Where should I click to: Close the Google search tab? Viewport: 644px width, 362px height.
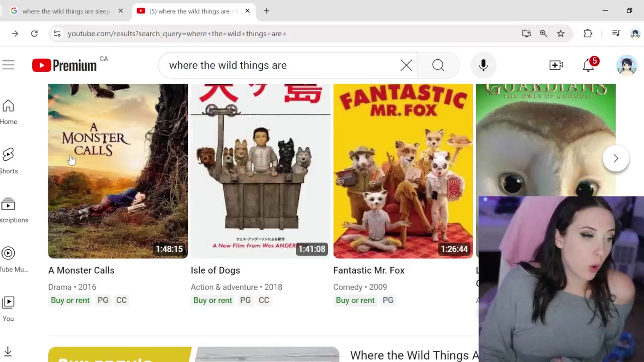coord(121,11)
